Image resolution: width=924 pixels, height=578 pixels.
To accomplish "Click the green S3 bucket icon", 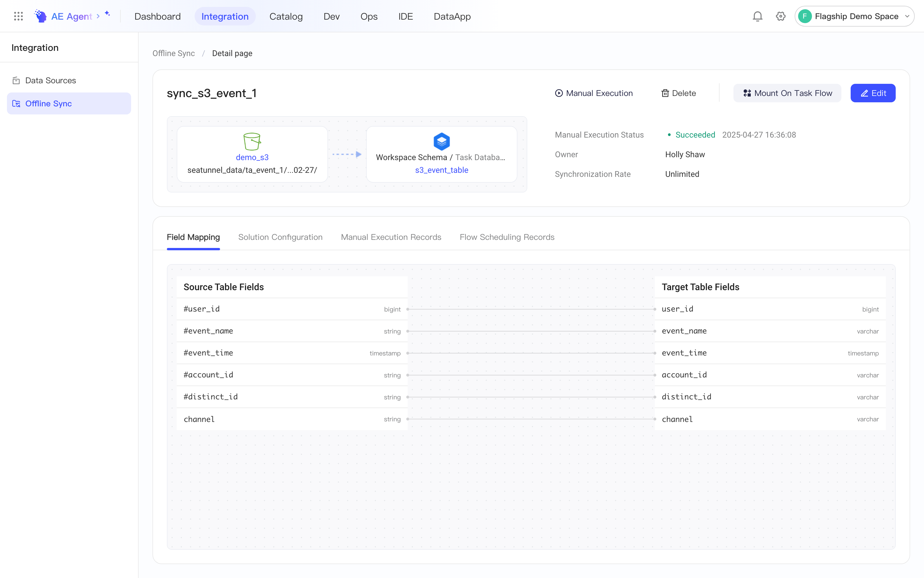I will (252, 141).
